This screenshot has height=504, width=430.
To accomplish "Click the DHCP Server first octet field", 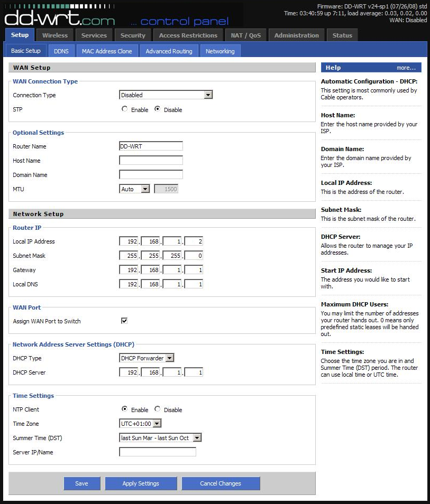I will tap(129, 372).
